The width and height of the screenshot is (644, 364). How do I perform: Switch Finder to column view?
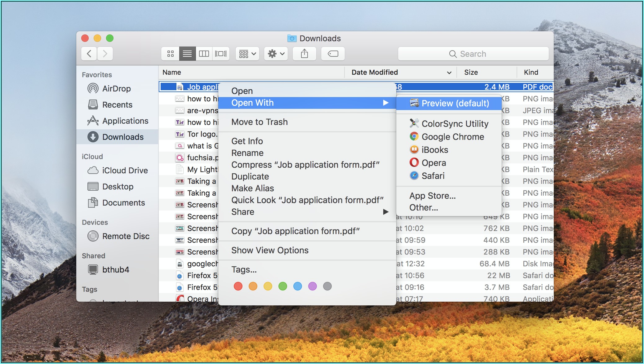point(204,54)
